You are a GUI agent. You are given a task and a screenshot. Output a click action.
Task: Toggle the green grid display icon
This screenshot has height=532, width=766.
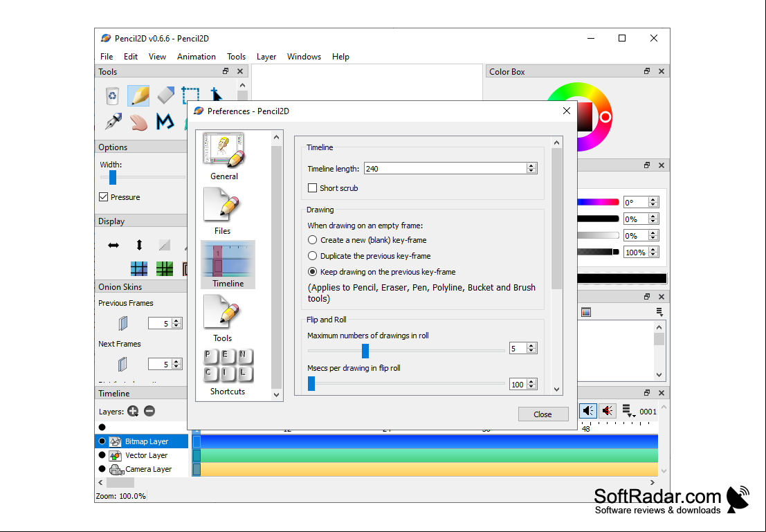pos(165,268)
